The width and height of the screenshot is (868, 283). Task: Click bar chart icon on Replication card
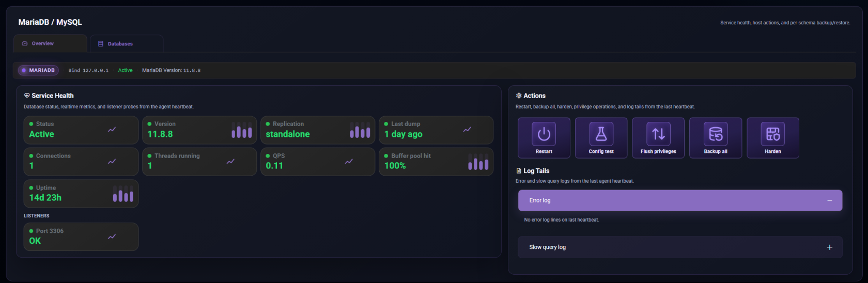(x=360, y=130)
